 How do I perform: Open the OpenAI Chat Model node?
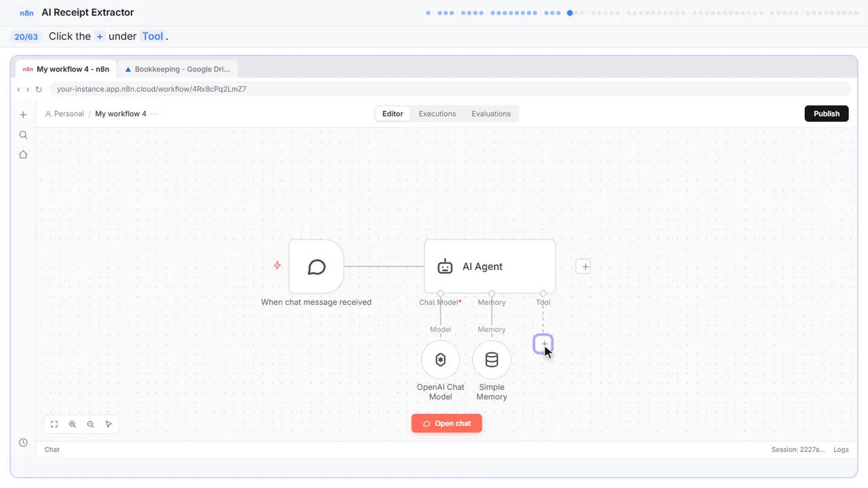point(441,360)
